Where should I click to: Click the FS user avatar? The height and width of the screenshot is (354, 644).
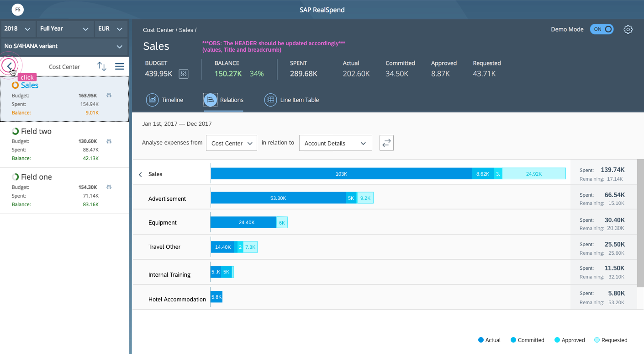pos(18,9)
